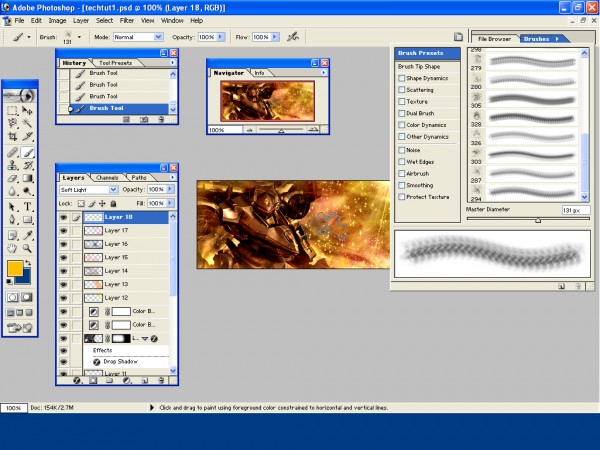Enable Texture checkbox
600x450 pixels.
coord(401,101)
